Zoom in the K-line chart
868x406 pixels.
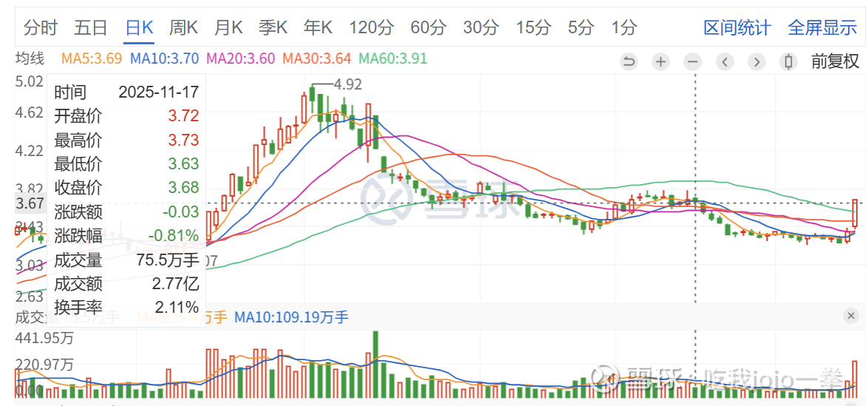(661, 61)
